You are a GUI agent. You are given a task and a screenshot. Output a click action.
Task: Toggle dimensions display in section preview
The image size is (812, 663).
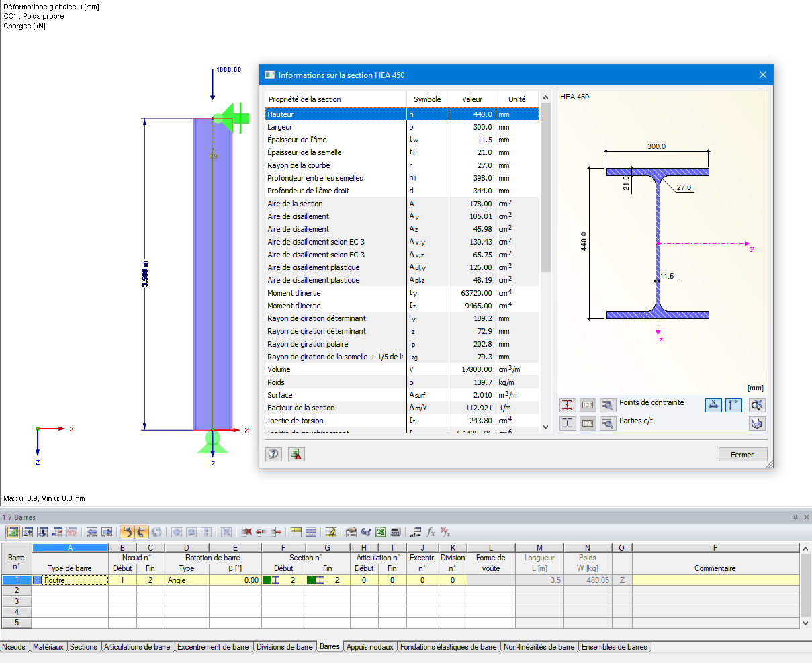[x=713, y=405]
